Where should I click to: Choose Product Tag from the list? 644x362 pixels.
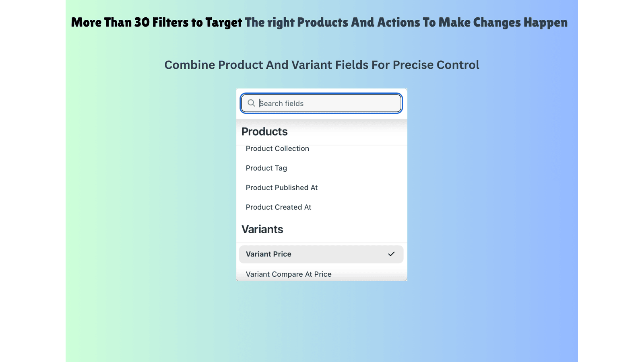266,168
